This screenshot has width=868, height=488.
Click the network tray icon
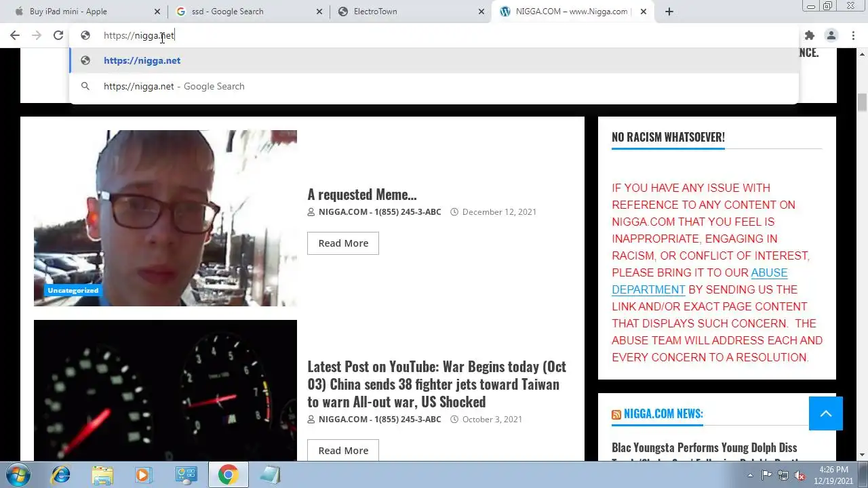[x=783, y=475]
